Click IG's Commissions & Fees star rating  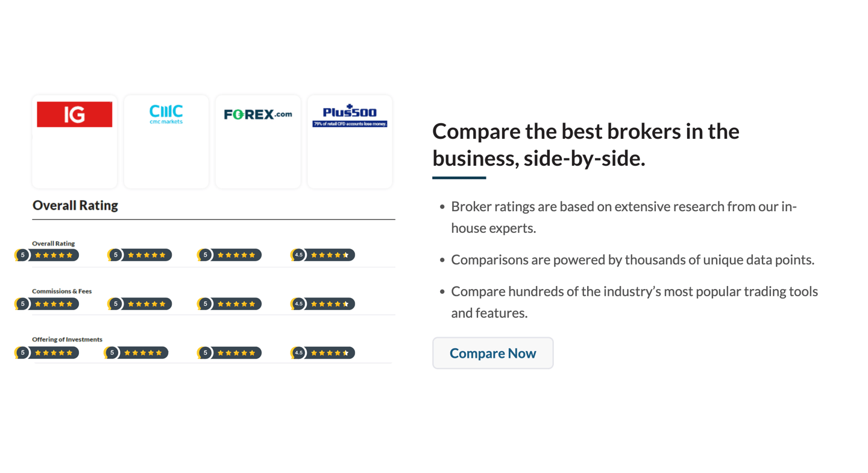(x=47, y=304)
